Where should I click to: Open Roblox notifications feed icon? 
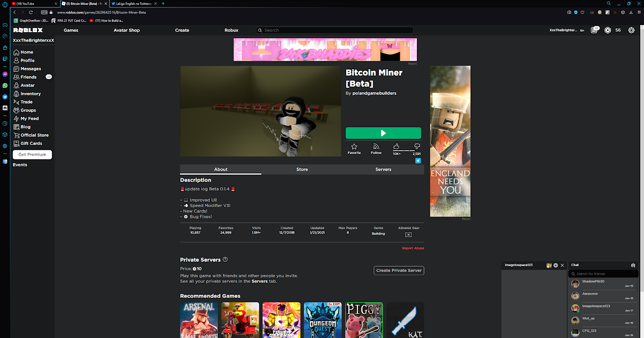(x=595, y=30)
